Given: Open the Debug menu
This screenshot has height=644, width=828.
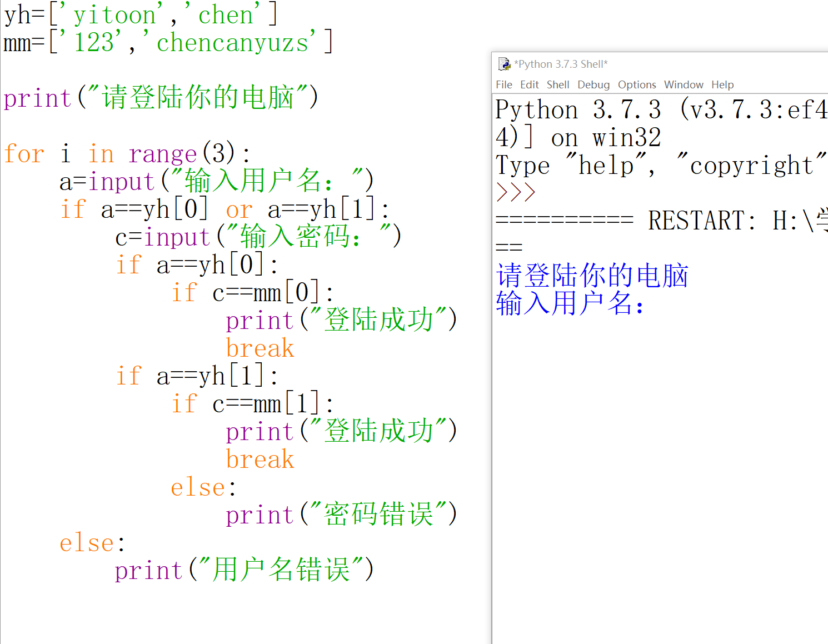Looking at the screenshot, I should pos(593,84).
